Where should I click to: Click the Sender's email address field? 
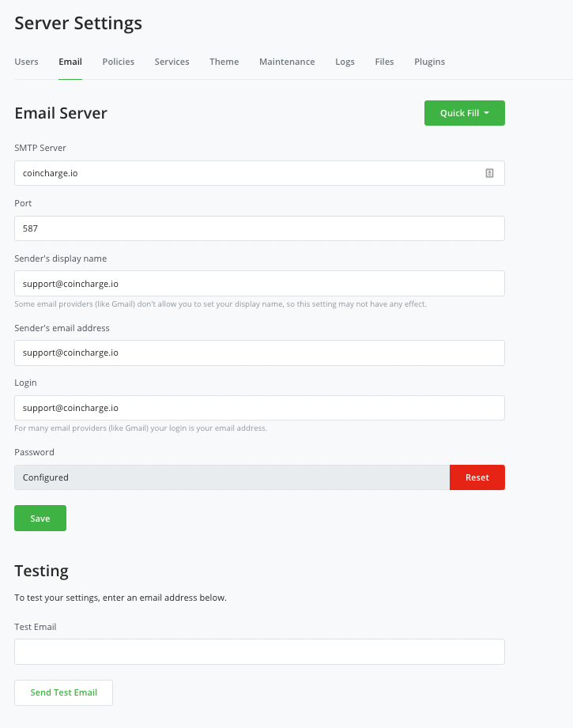click(259, 353)
